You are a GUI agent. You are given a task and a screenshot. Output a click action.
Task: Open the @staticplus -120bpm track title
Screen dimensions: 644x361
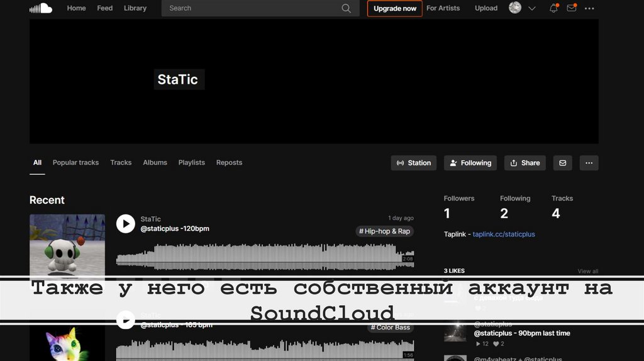click(x=175, y=228)
